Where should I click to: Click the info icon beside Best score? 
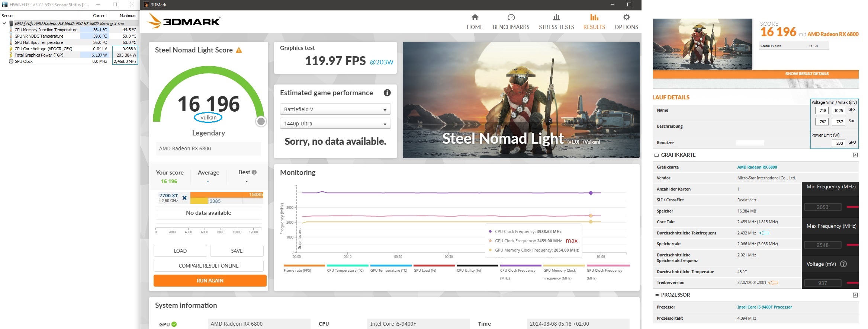coord(254,172)
